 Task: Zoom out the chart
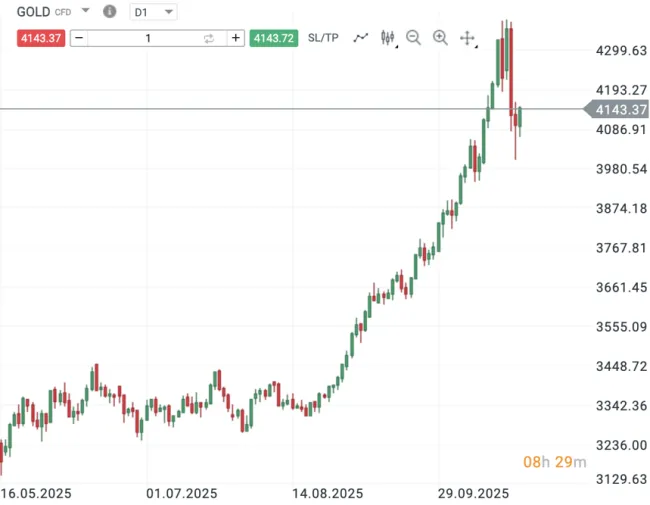click(414, 38)
